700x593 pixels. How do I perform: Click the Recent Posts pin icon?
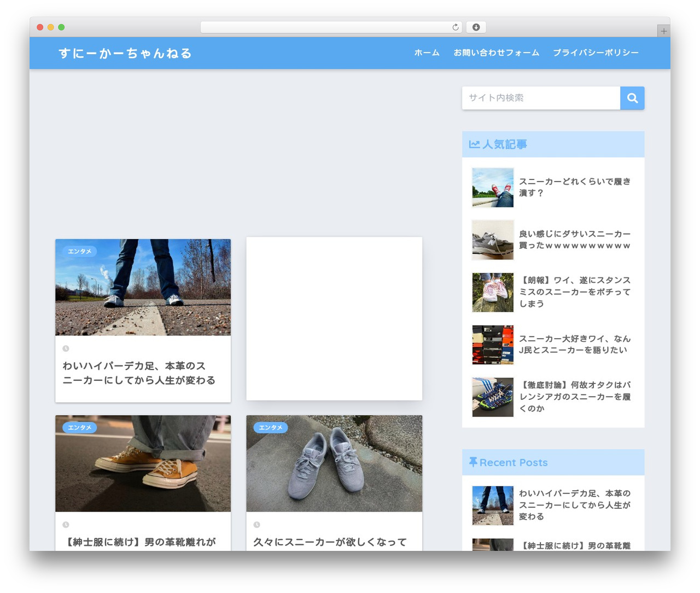(473, 462)
